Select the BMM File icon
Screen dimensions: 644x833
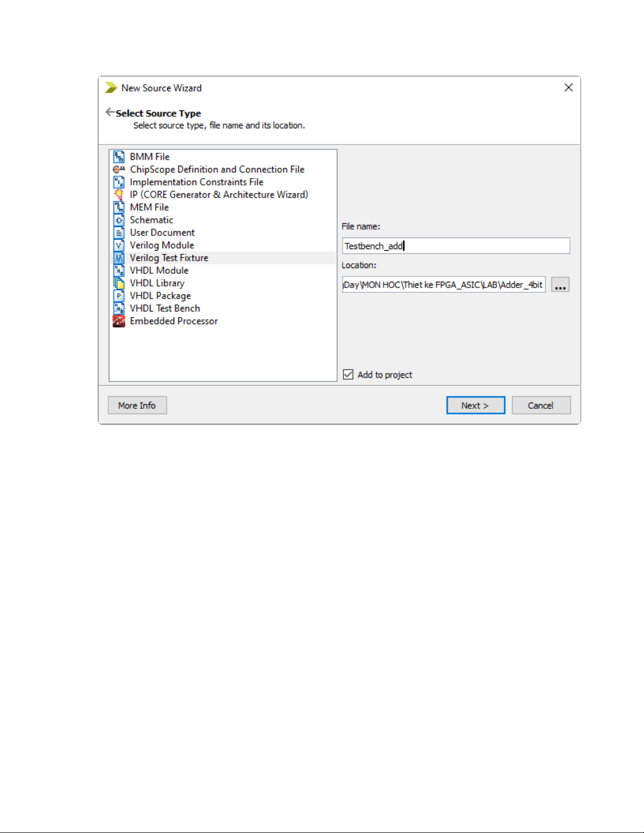119,157
